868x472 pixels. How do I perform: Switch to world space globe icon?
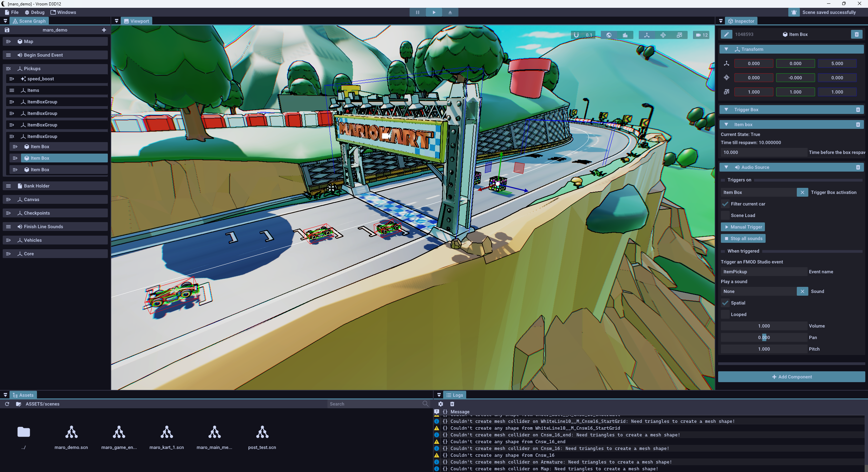[609, 35]
